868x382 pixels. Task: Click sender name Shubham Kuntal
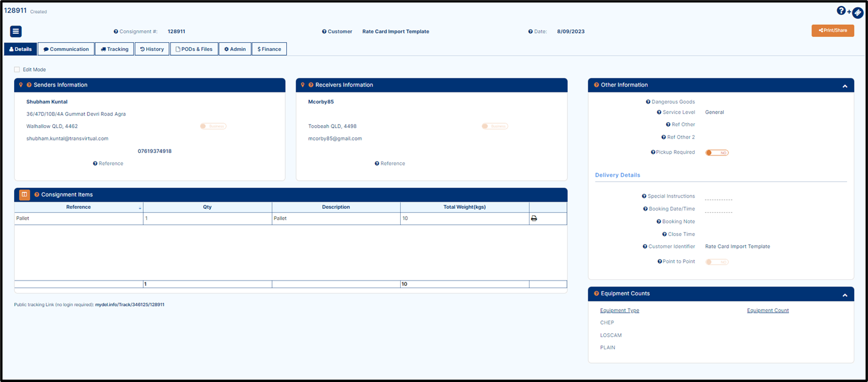click(47, 101)
